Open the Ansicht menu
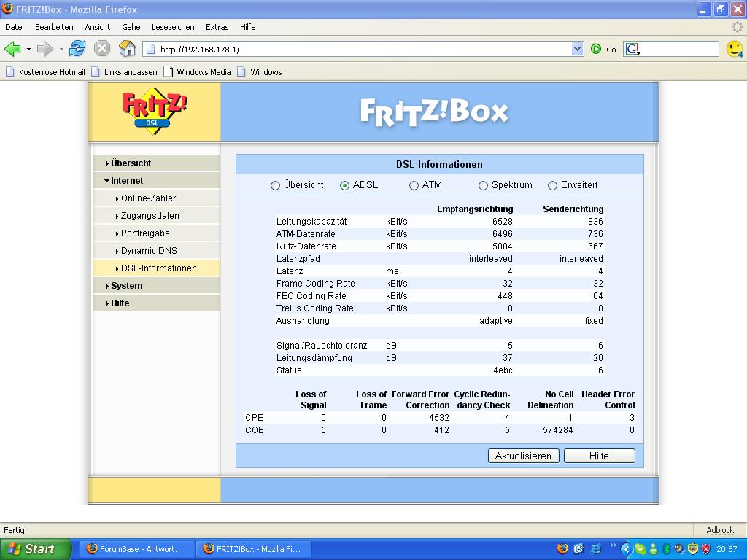747x560 pixels. (97, 27)
